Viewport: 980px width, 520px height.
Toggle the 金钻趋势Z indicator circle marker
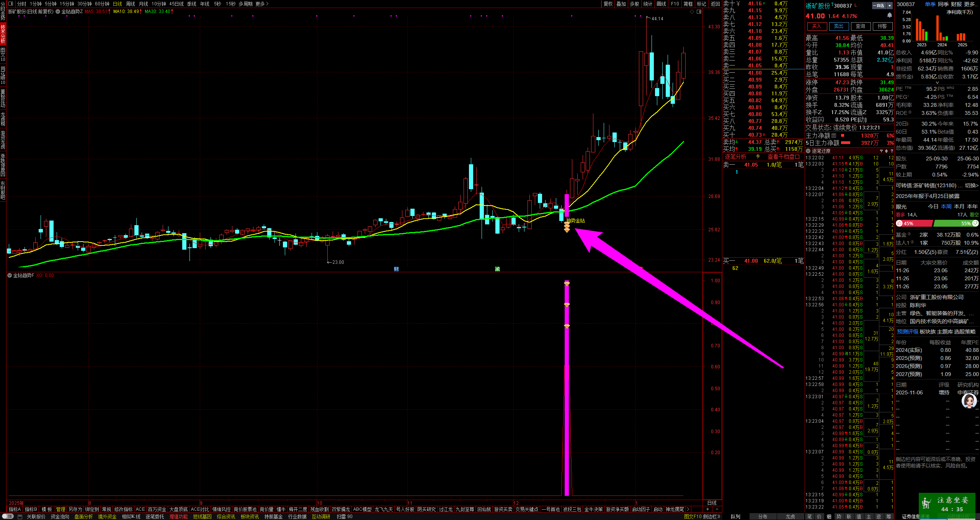tap(58, 11)
